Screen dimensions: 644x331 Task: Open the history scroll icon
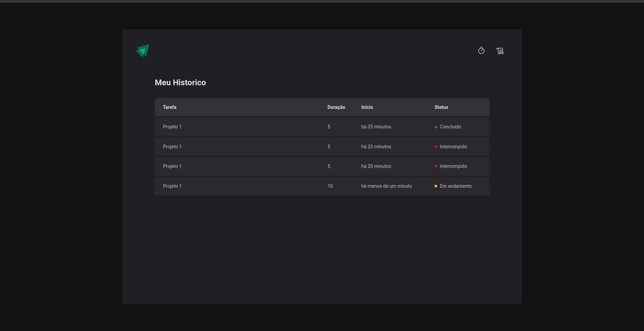[500, 51]
